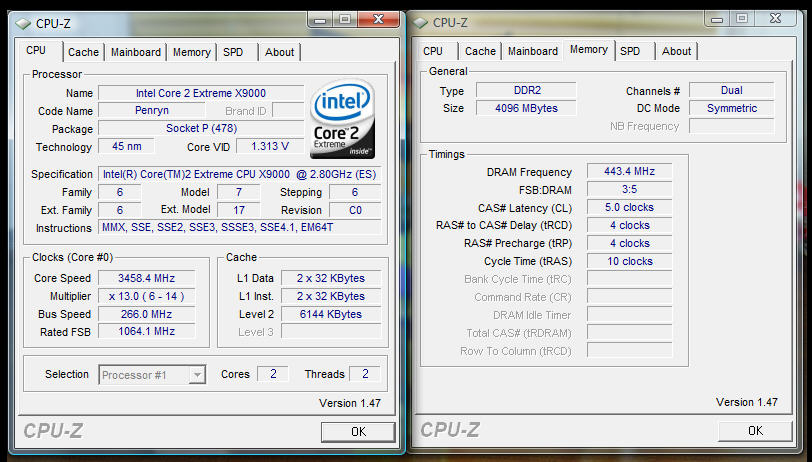This screenshot has height=462, width=812.
Task: Click the memory Type value 'DDR2'
Action: coord(526,90)
